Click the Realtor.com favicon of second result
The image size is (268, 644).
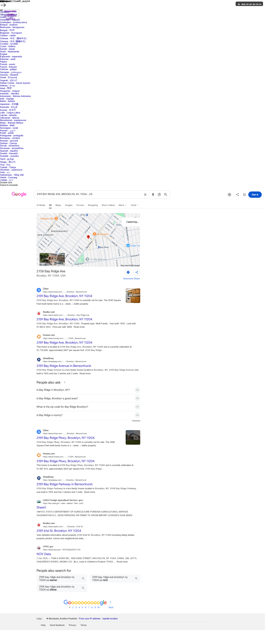tap(39, 313)
